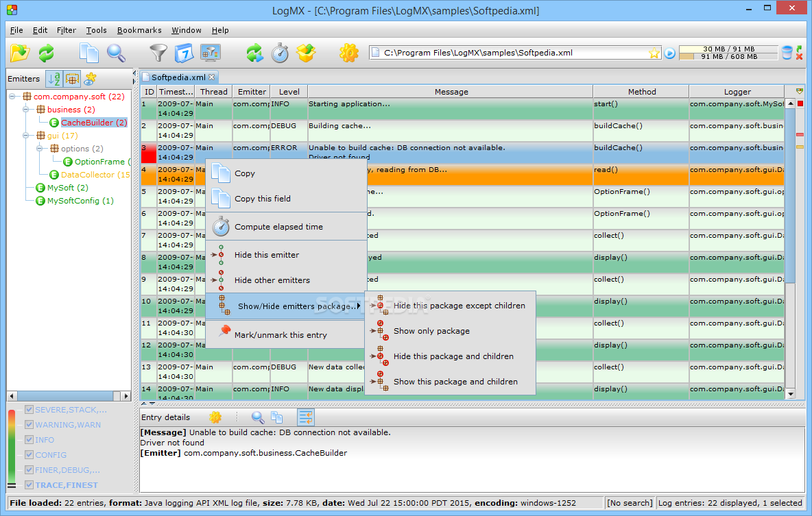Select Mark/unmark this entry

287,334
